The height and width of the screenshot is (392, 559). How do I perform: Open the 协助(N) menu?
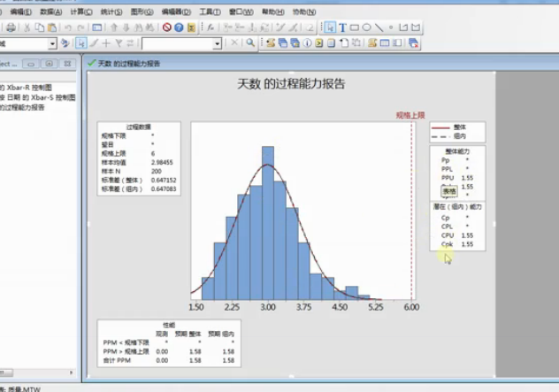(x=304, y=12)
